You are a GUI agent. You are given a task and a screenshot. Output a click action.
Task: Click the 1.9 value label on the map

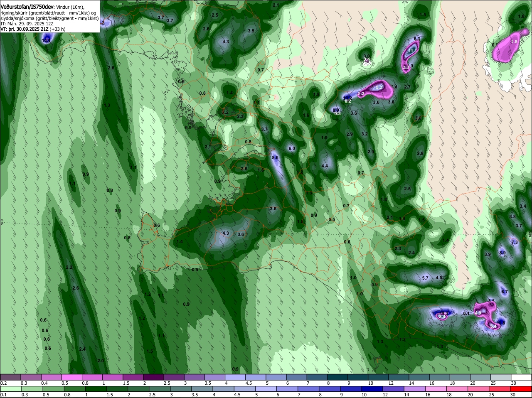[324, 138]
